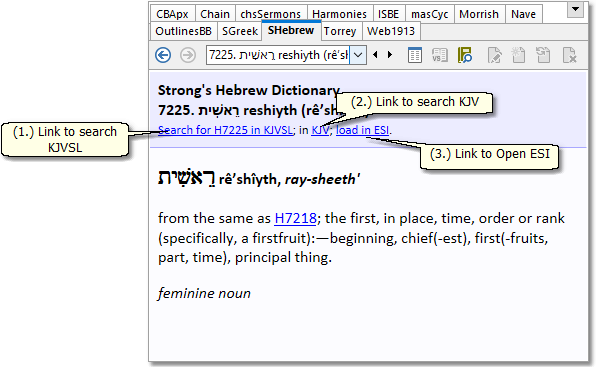Go forward with the grey arrow button

click(188, 55)
